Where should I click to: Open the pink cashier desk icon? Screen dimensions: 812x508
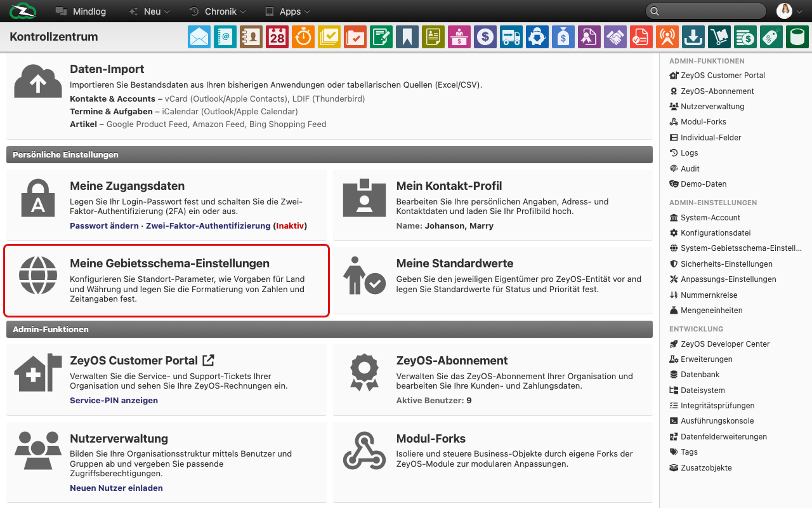[x=459, y=37]
